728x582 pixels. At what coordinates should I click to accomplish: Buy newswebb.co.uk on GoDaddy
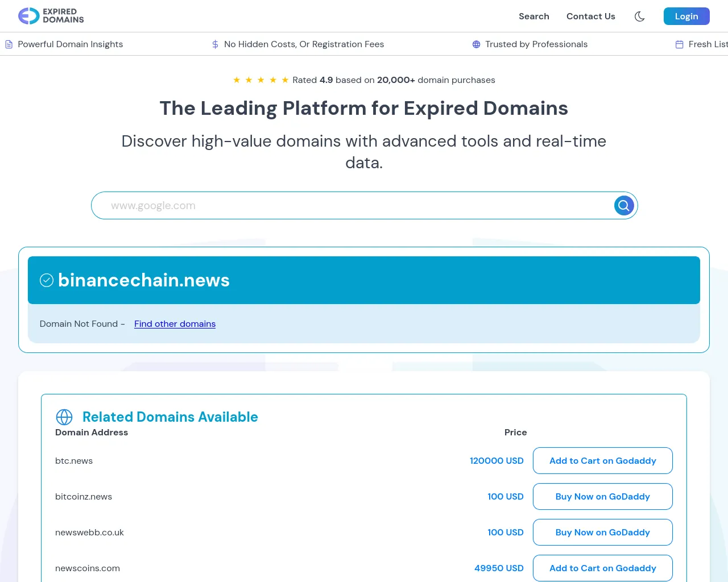[x=603, y=533]
